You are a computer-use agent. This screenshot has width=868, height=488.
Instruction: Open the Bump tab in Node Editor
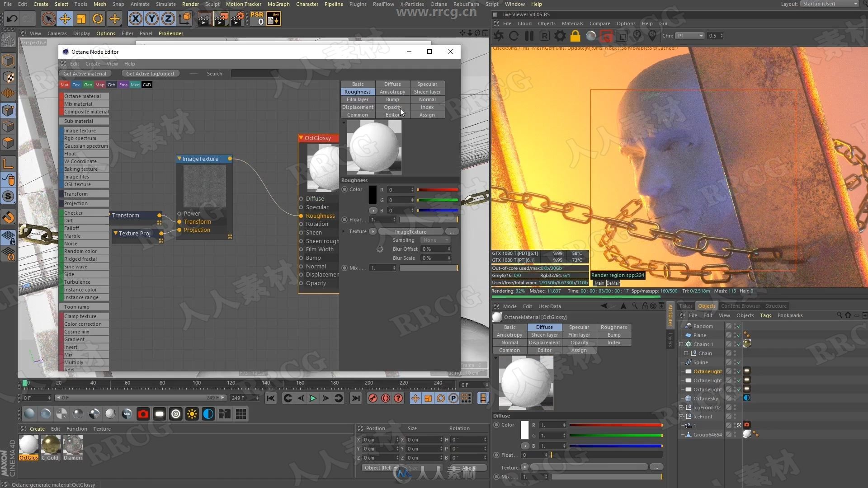click(x=392, y=99)
